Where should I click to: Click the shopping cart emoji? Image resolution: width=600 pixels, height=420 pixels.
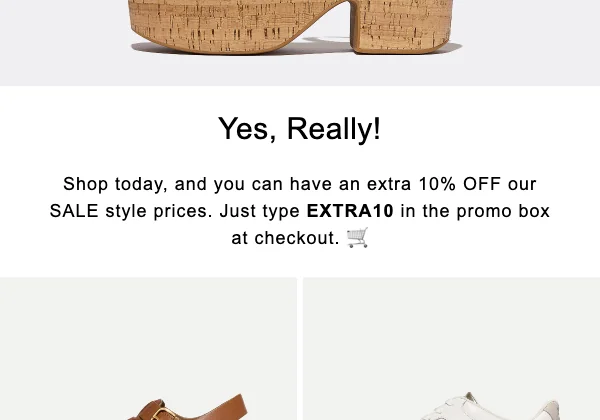(x=357, y=238)
